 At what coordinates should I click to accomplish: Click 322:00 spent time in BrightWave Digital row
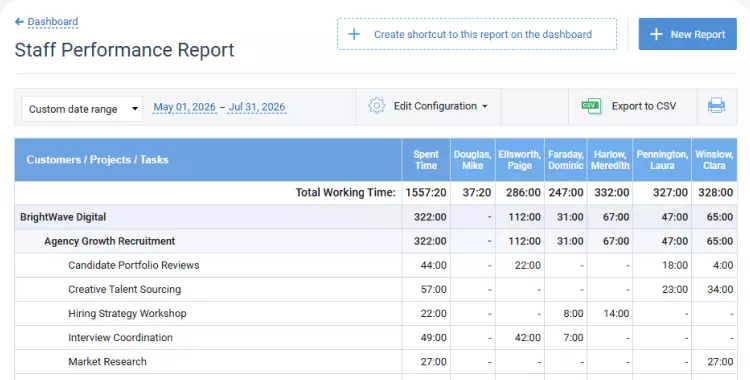tap(430, 217)
